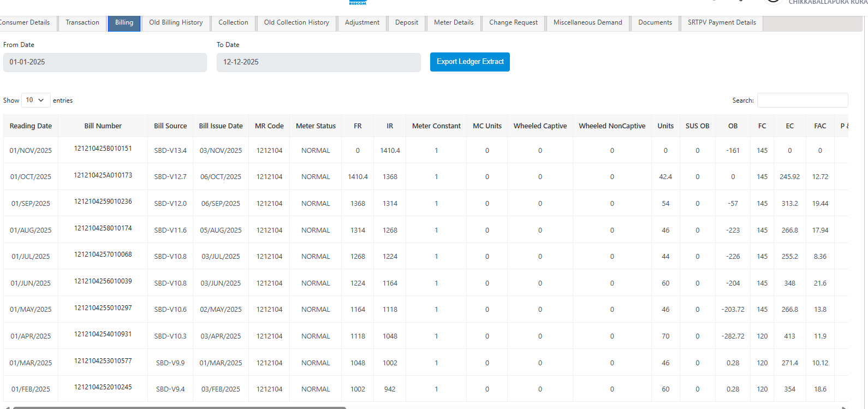Click the To Date field
The image size is (868, 409).
(x=318, y=62)
